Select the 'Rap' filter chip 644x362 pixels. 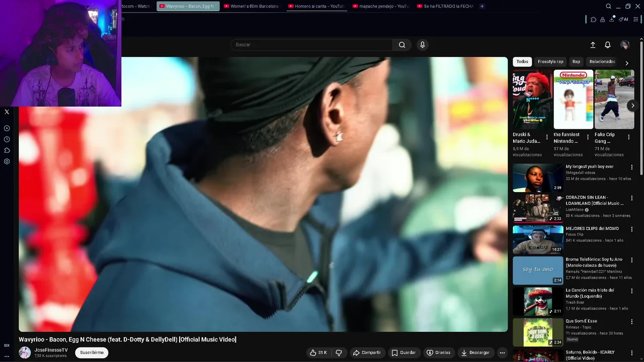pos(576,61)
